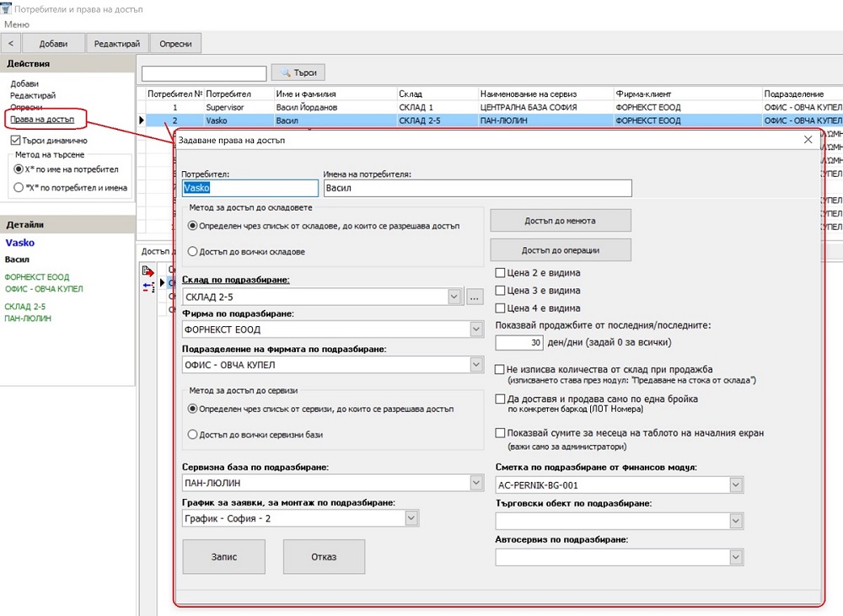
Task: Open the Достъп до операции button
Action: coord(561,250)
